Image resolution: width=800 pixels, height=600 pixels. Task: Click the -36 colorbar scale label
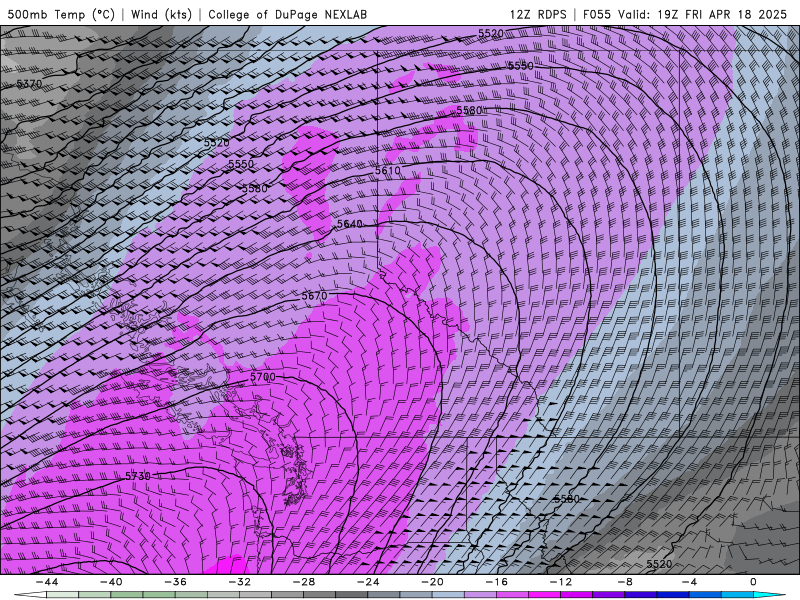tap(175, 582)
